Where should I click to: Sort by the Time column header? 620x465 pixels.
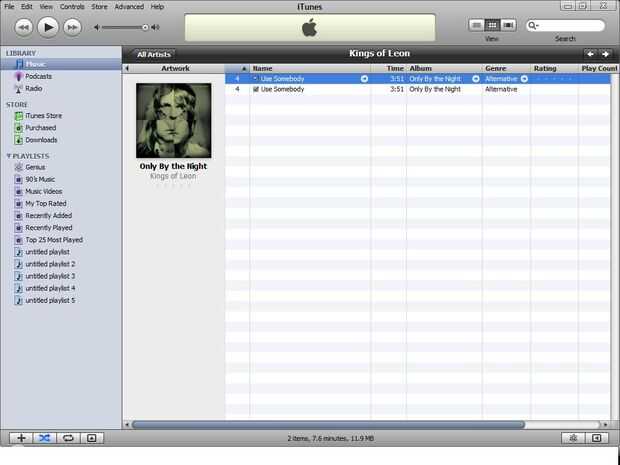tap(389, 68)
